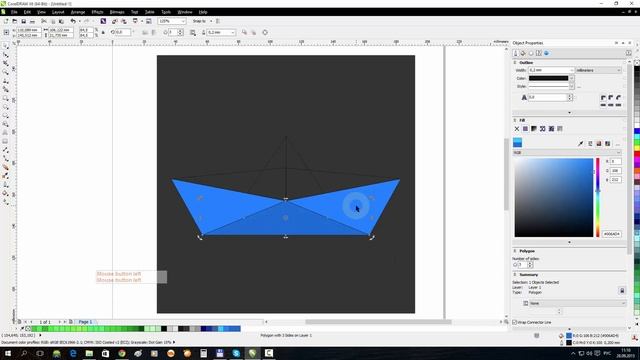This screenshot has height=360, width=640.
Task: Click the red swatch in color palette
Action: (x=637, y=154)
